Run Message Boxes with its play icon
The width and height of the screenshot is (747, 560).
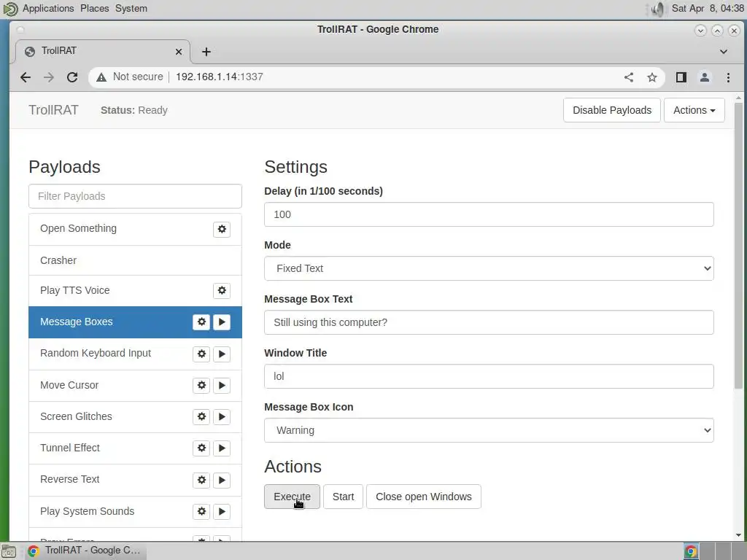222,322
